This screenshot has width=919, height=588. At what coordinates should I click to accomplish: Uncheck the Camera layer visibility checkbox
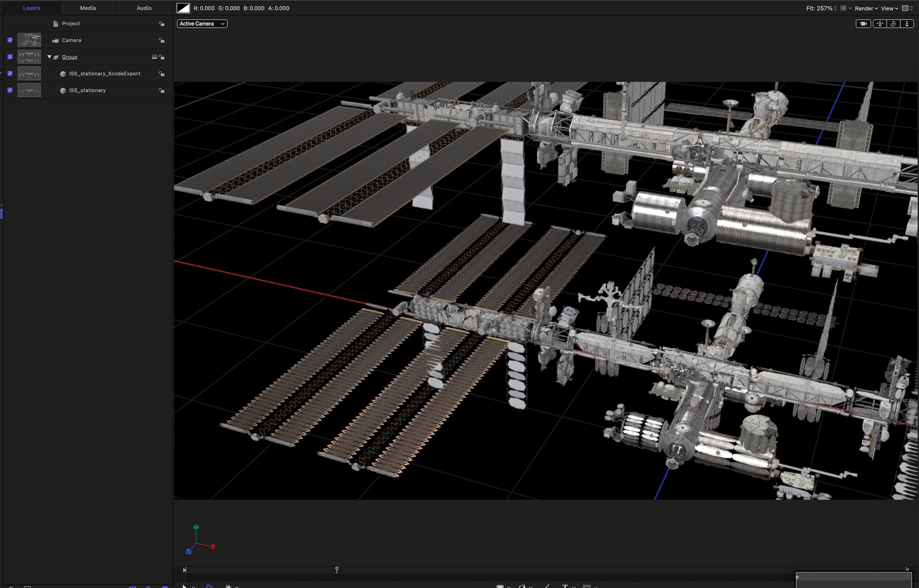[10, 40]
